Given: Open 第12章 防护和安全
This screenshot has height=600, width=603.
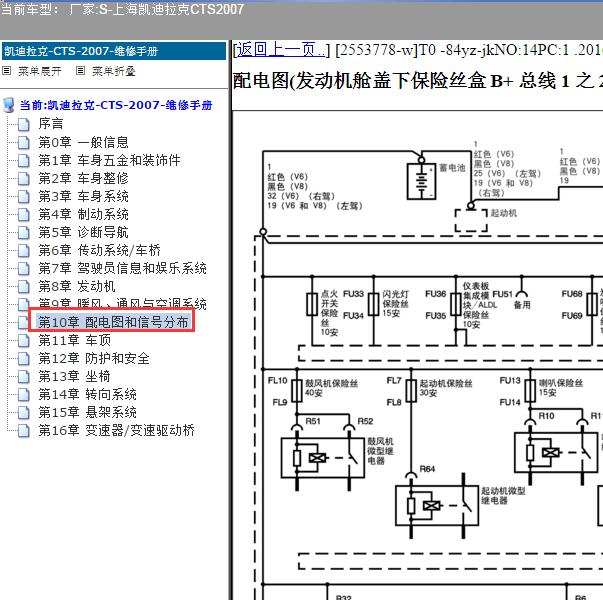Looking at the screenshot, I should tap(94, 358).
